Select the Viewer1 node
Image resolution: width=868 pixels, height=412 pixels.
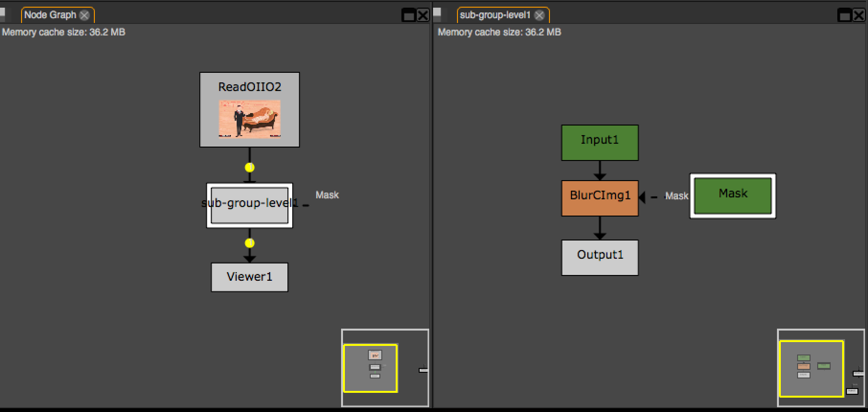pos(250,277)
